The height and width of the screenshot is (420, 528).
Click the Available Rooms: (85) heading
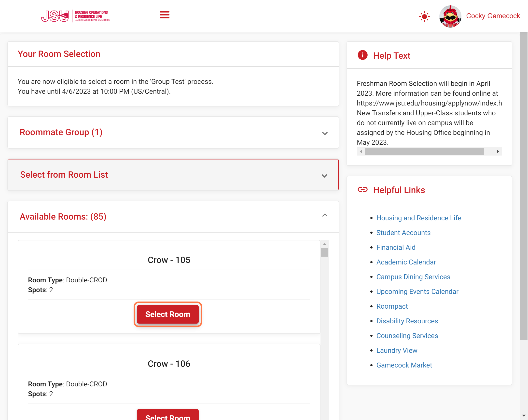[63, 217]
